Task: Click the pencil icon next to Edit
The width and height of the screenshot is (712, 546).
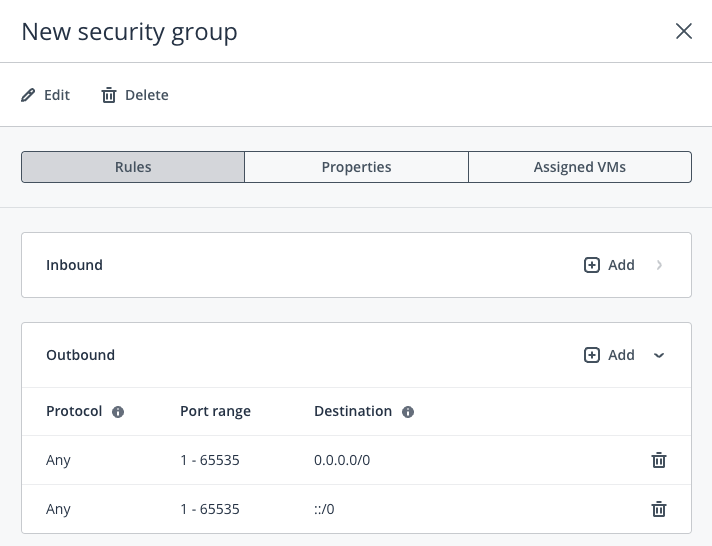Action: [28, 95]
